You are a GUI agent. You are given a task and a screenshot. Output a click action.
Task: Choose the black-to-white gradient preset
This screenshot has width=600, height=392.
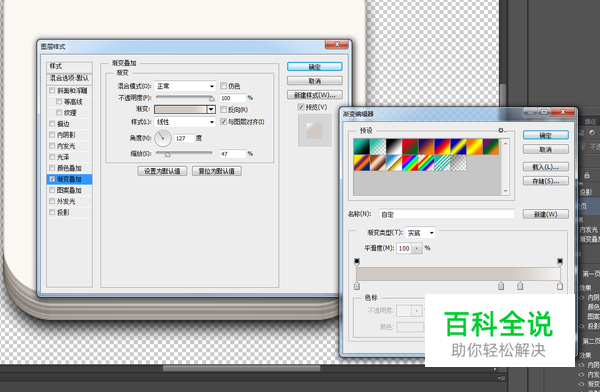tap(394, 147)
